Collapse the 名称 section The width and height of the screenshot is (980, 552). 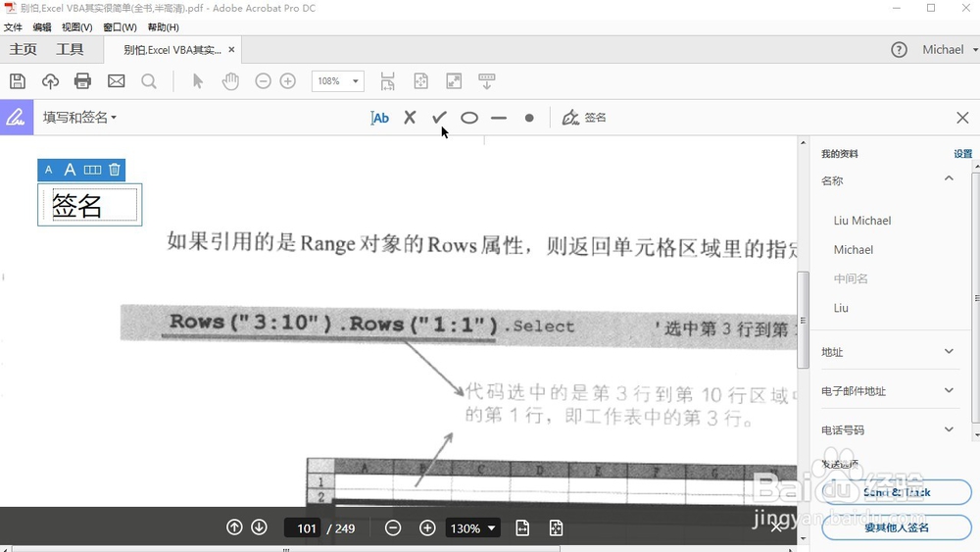tap(949, 178)
